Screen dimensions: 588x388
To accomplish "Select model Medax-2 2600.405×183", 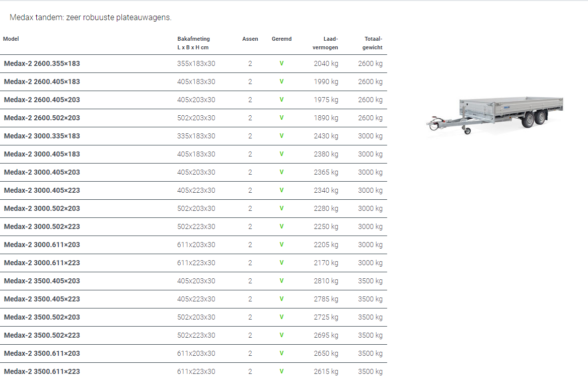I will 42,82.
